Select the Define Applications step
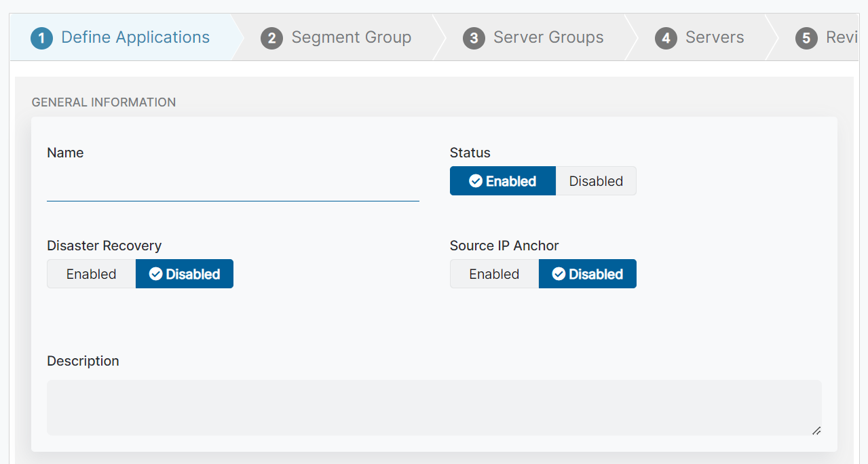This screenshot has width=868, height=464. tap(135, 38)
